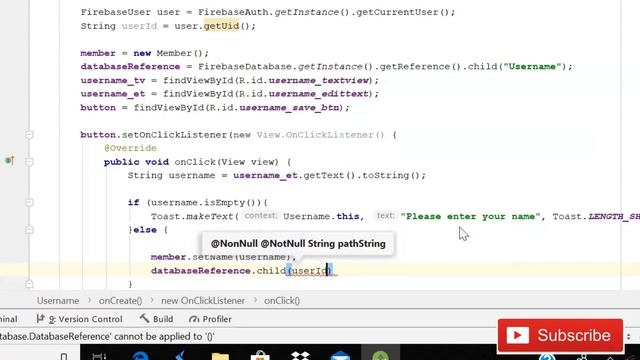The height and width of the screenshot is (360, 640).
Task: Place cursor in child(userId) argument
Action: 309,271
